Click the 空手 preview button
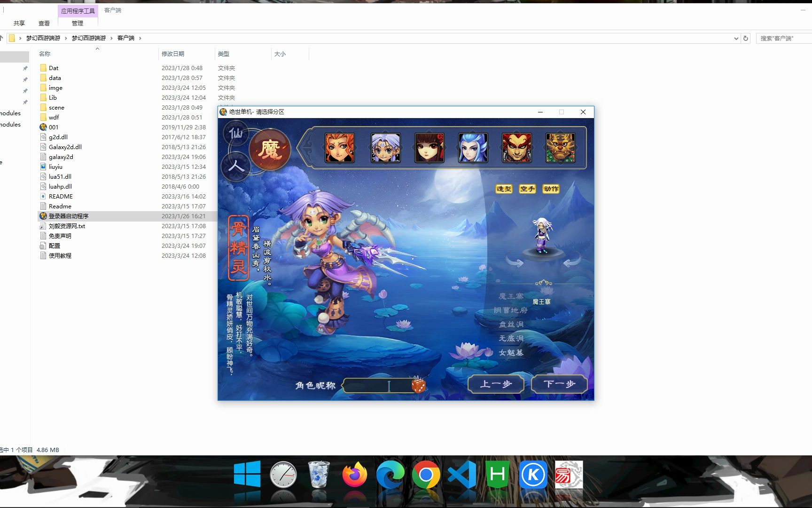The image size is (812, 508). pyautogui.click(x=527, y=189)
